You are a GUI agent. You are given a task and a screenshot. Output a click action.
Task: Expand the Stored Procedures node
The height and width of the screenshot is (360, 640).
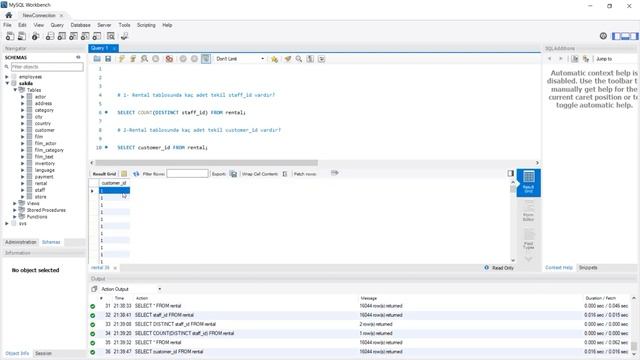click(15, 210)
